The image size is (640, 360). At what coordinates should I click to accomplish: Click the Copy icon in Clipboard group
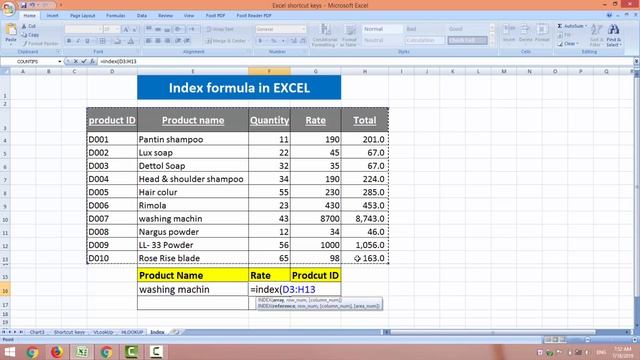coord(24,35)
